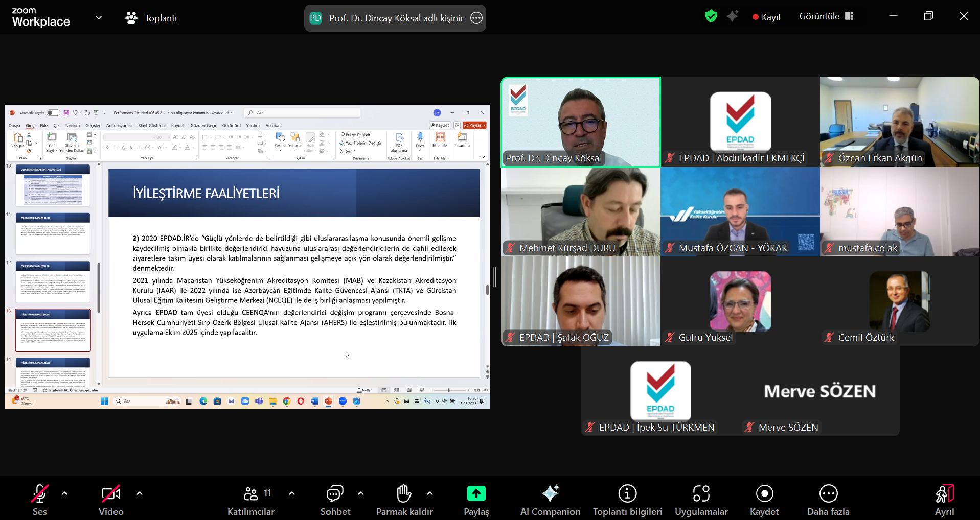Open the Görüntüle view menu

click(826, 16)
